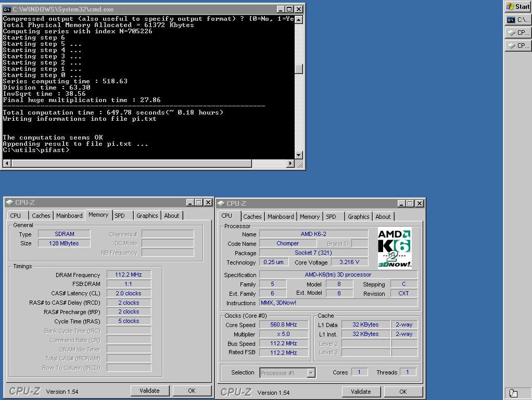Click 'Total computation time : 649.78 seconds' line
This screenshot has height=400, width=532.
click(113, 113)
